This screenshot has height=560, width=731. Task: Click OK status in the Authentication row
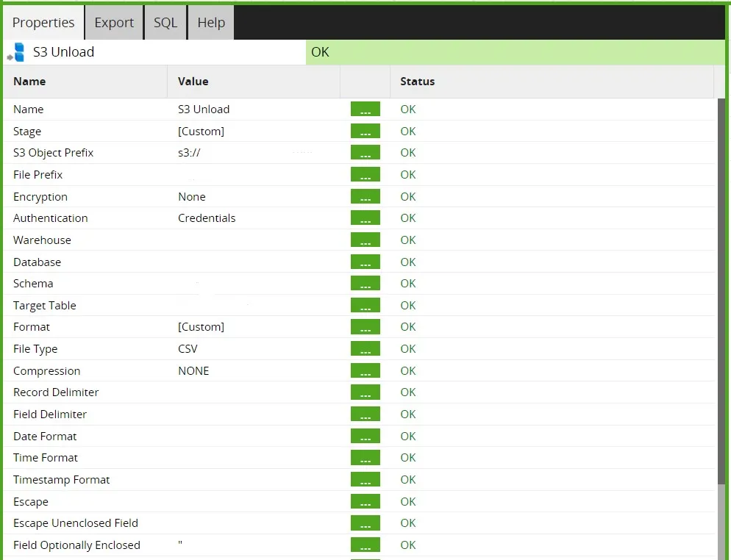pos(408,218)
